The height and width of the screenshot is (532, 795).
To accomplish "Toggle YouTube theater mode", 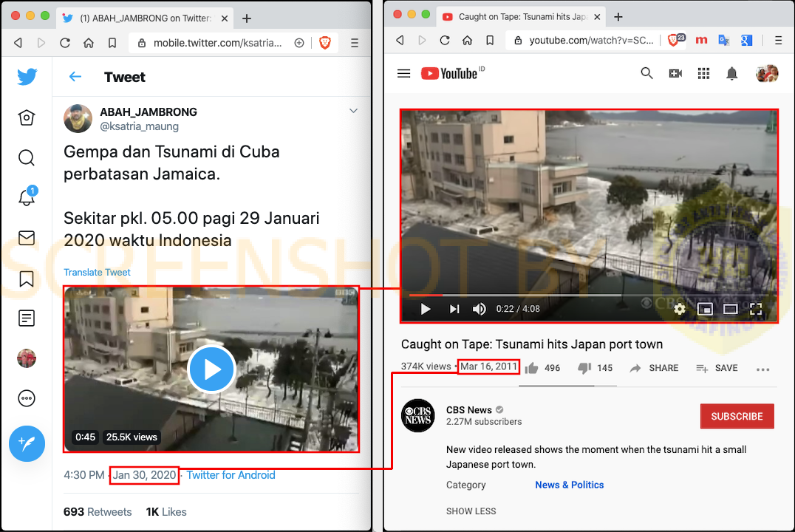I will pos(730,309).
